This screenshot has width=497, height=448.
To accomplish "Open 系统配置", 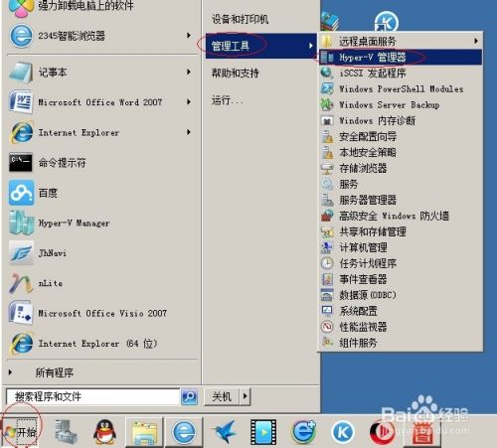I will pos(401,311).
